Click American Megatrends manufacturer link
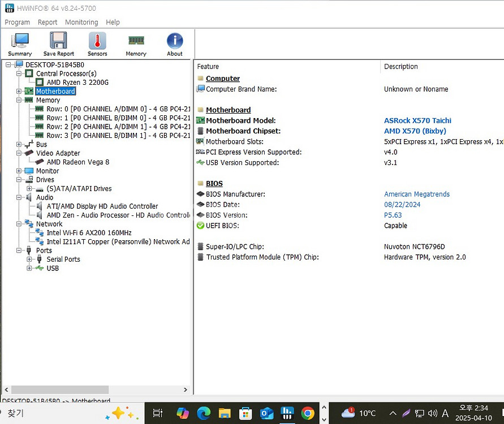The width and height of the screenshot is (504, 424). pos(416,194)
